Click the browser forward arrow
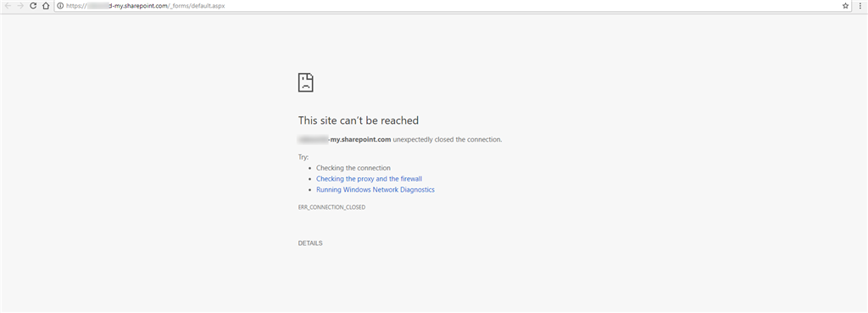The width and height of the screenshot is (868, 313). point(20,6)
